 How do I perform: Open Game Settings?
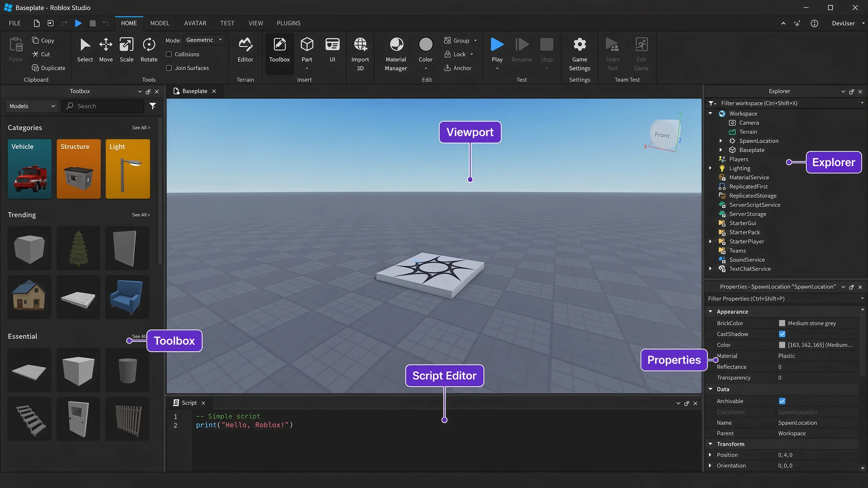click(580, 54)
